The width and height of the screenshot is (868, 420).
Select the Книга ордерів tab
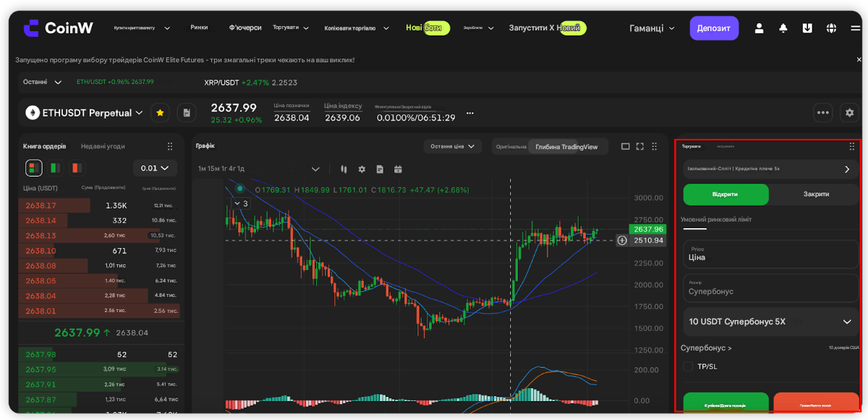[44, 146]
